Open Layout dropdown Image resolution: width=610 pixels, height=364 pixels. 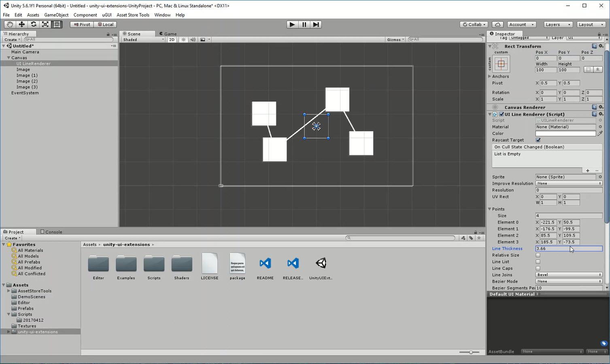point(591,25)
